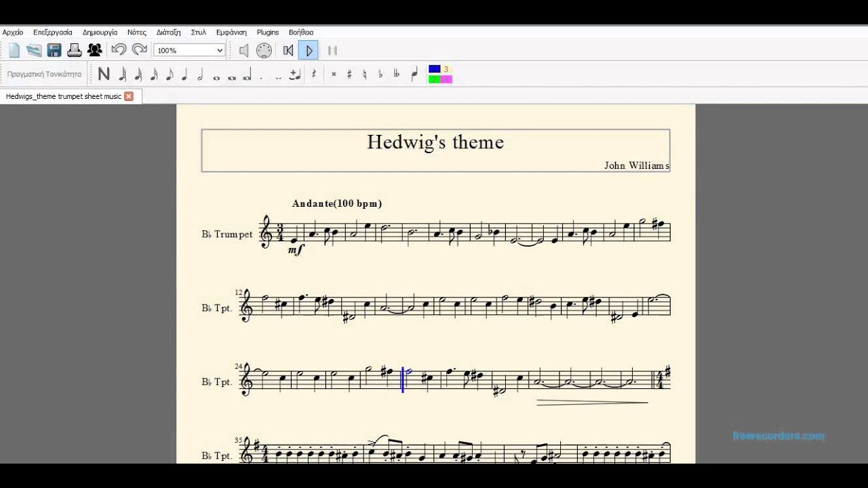Viewport: 868px width, 488px height.
Task: Select the John Williams composer text
Action: 637,165
